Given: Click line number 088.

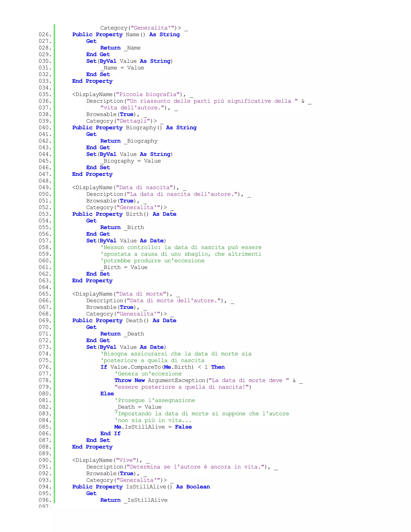Looking at the screenshot, I should point(45,447).
